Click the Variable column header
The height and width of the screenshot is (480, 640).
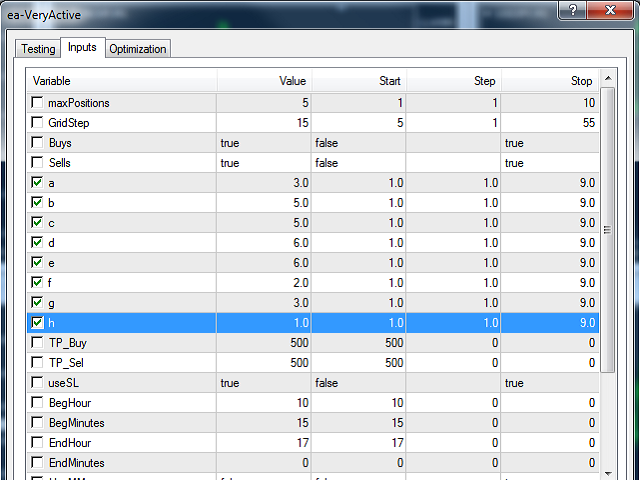click(x=120, y=81)
